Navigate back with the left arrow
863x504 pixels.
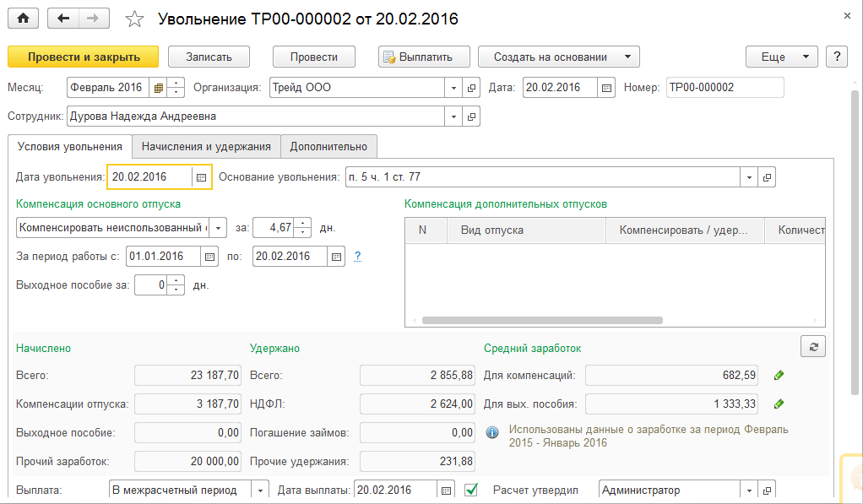pos(63,19)
